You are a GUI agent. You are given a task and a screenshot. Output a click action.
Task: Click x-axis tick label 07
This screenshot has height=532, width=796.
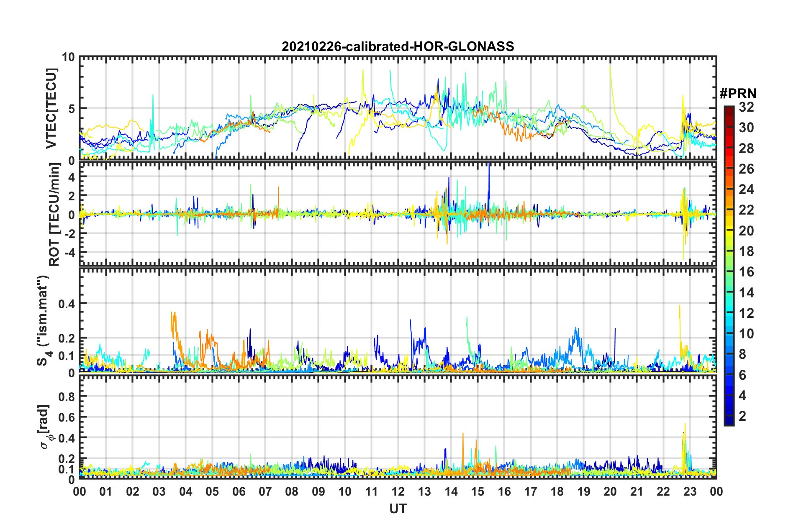coord(265,491)
